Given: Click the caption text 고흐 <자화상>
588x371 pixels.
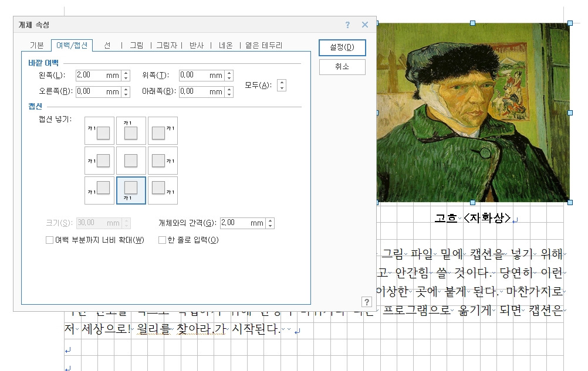Looking at the screenshot, I should coord(472,218).
